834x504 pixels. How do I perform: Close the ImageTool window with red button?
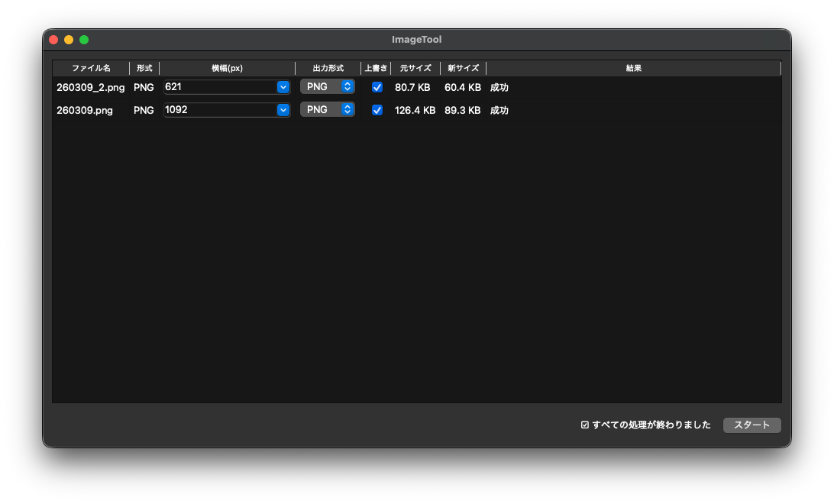pyautogui.click(x=53, y=40)
